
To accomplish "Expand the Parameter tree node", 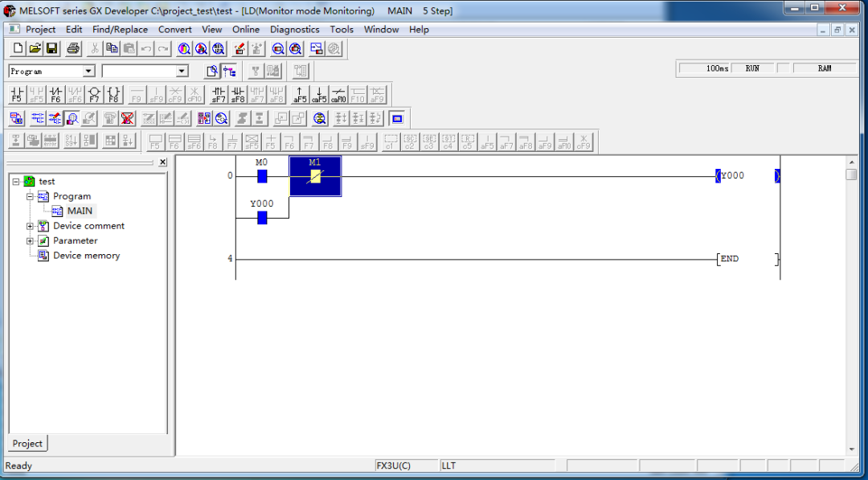I will pos(31,241).
